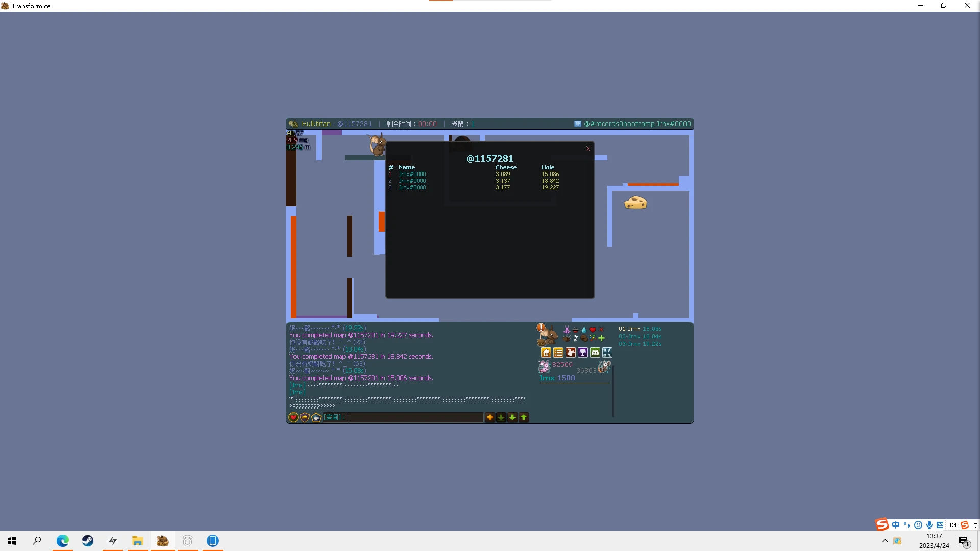Click the pink mouse avatar by 82569
This screenshot has width=980, height=551.
click(545, 366)
